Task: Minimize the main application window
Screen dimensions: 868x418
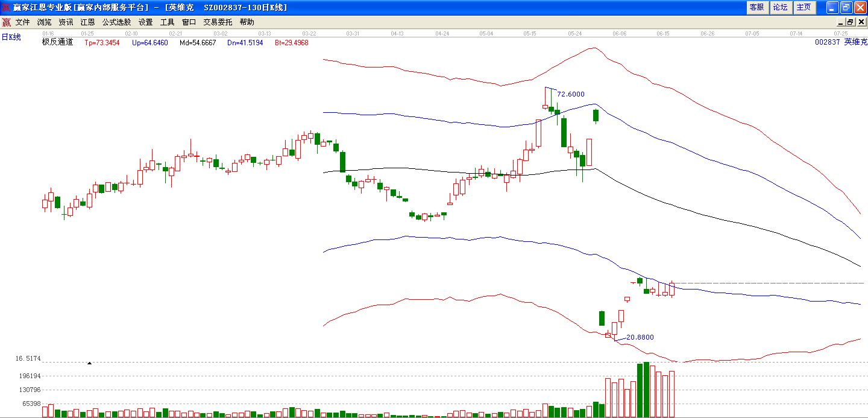Action: [x=832, y=7]
